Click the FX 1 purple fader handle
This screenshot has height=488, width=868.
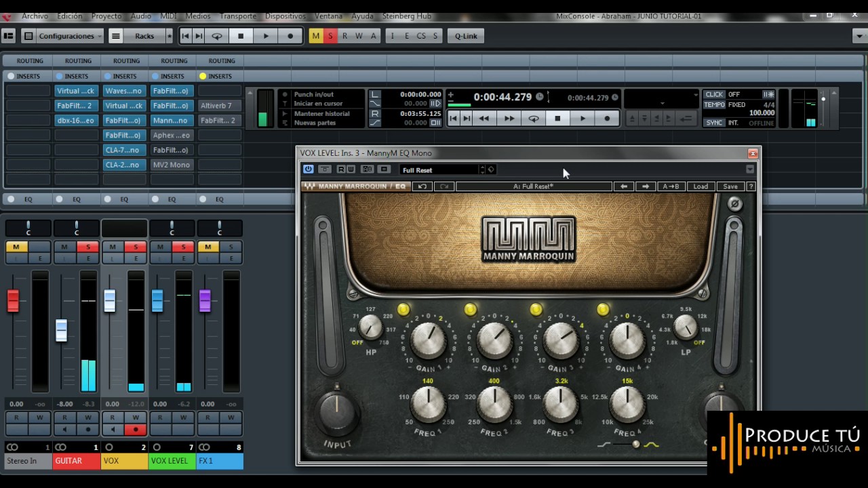tap(205, 300)
